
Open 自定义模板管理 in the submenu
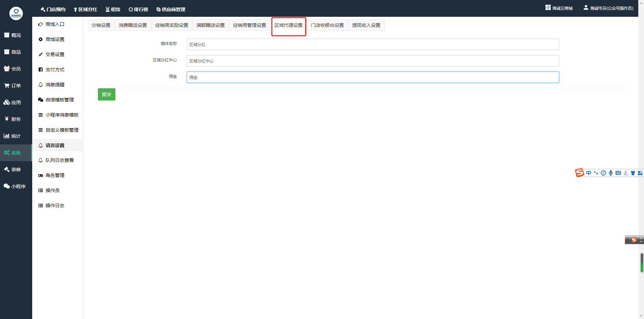[58, 130]
